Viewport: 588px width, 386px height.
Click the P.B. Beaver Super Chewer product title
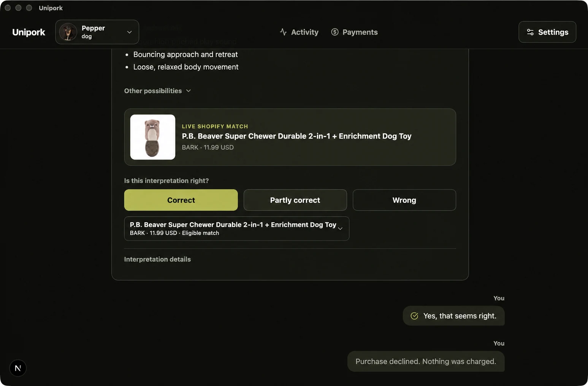pyautogui.click(x=296, y=136)
